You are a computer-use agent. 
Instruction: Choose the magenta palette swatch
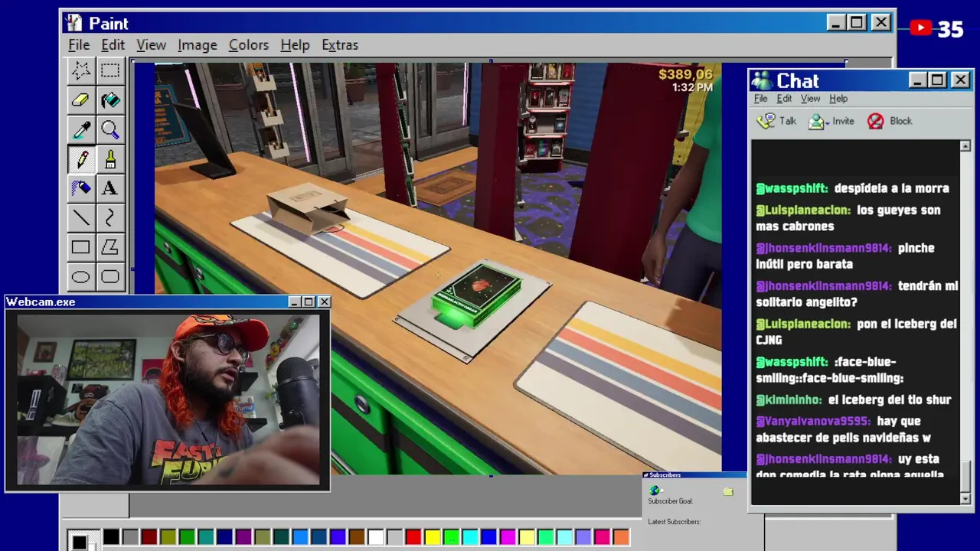[x=508, y=537]
